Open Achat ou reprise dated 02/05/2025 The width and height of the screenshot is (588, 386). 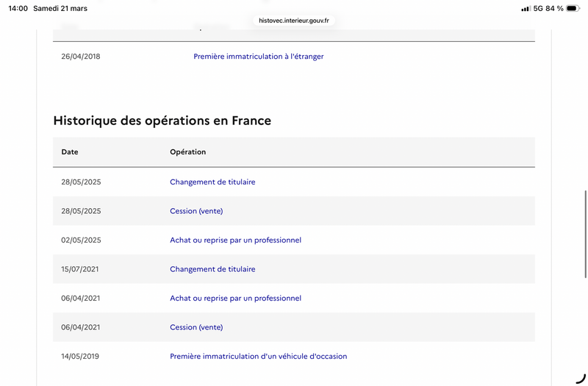(235, 240)
